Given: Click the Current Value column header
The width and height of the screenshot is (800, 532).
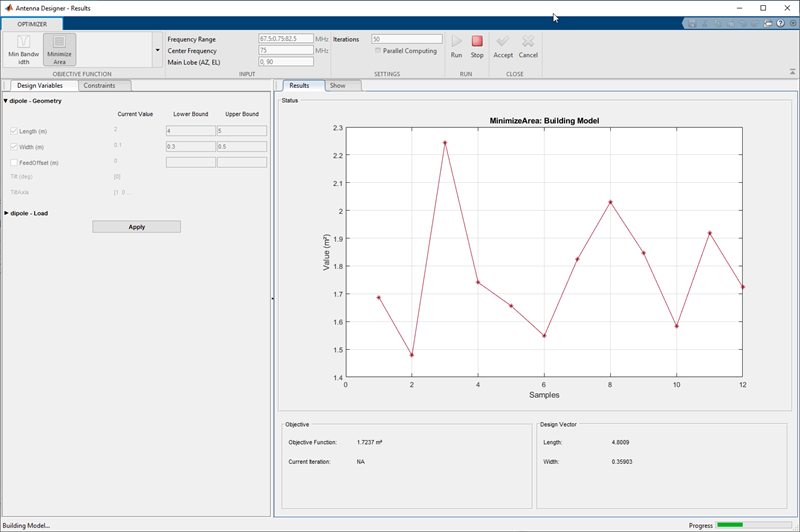Looking at the screenshot, I should (x=135, y=114).
